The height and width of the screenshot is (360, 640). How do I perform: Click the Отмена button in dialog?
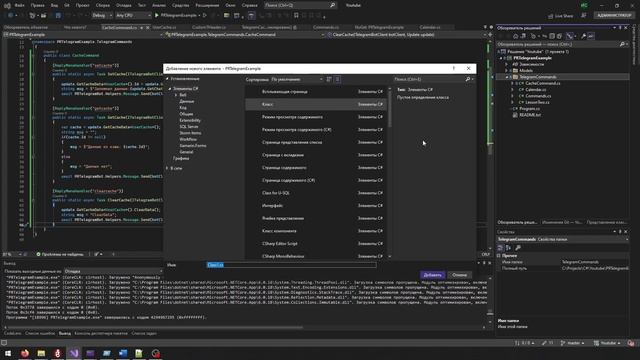point(460,275)
